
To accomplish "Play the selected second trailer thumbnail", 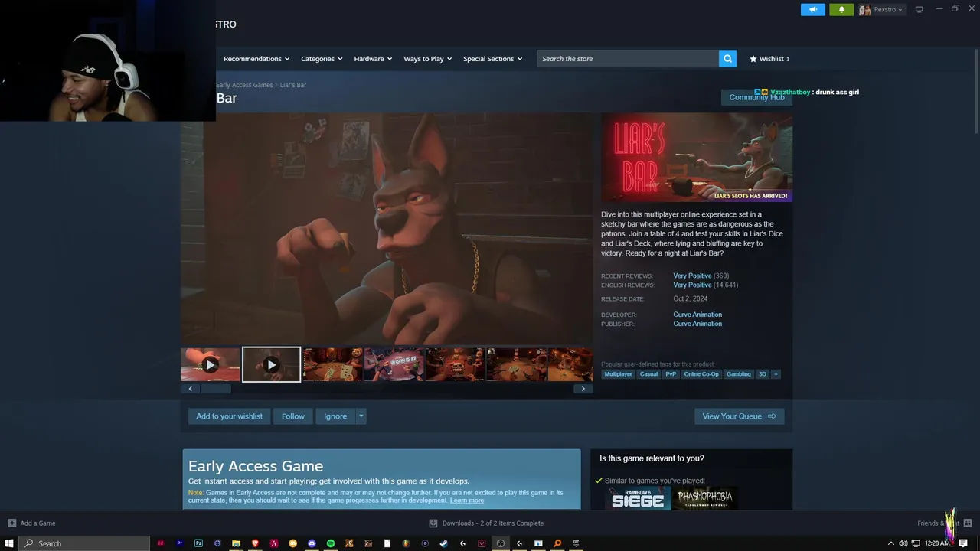I will click(x=271, y=365).
